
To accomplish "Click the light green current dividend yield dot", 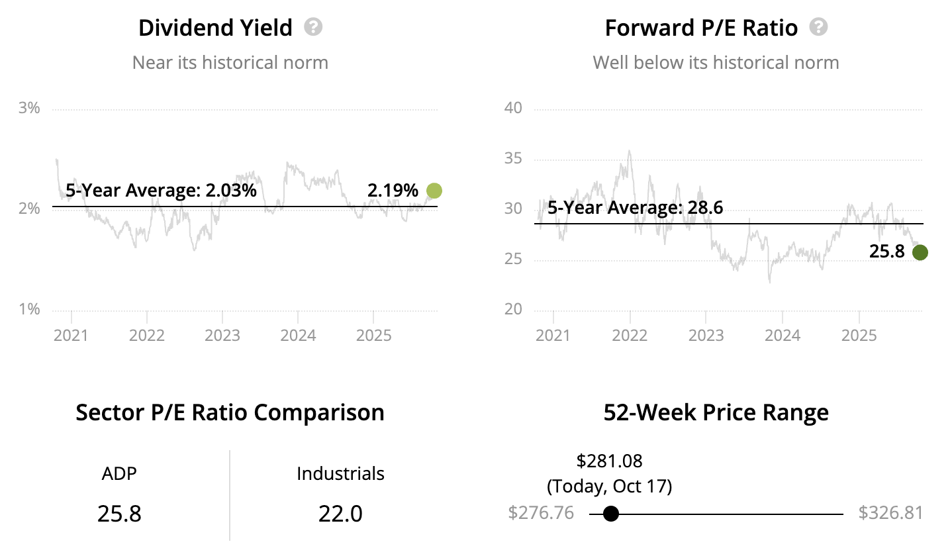I will pyautogui.click(x=434, y=191).
